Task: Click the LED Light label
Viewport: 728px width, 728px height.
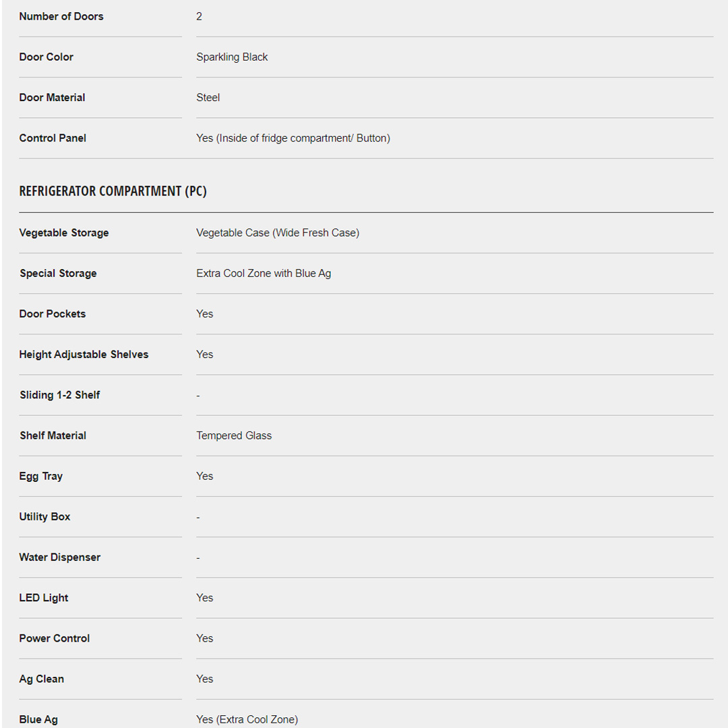Action: [x=44, y=598]
